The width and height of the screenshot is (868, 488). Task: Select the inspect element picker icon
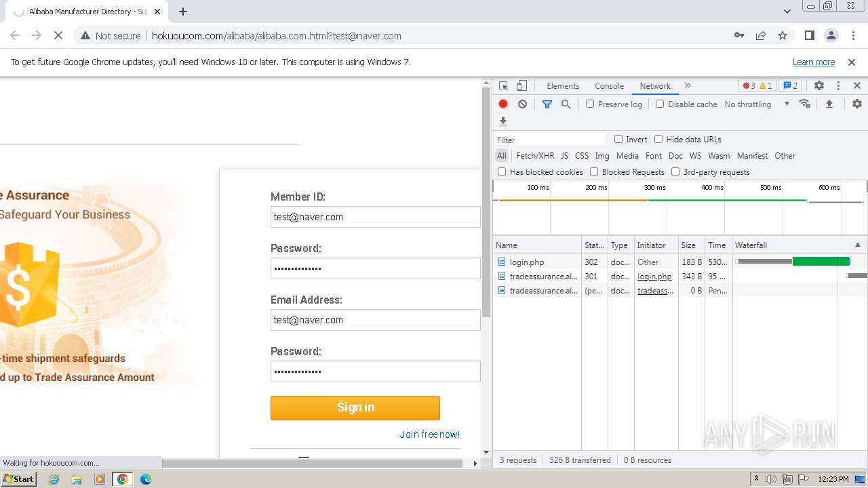pos(503,86)
